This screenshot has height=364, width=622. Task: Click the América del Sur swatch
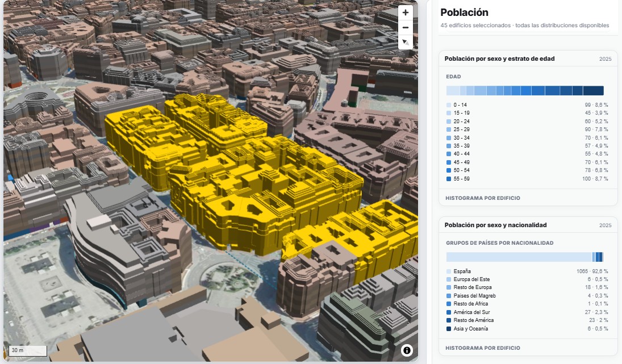449,312
